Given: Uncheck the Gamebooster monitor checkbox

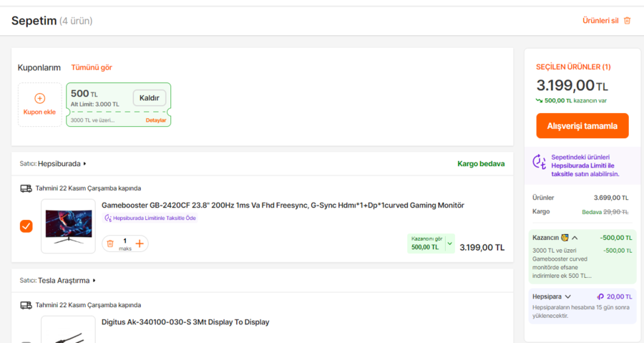Looking at the screenshot, I should point(26,226).
